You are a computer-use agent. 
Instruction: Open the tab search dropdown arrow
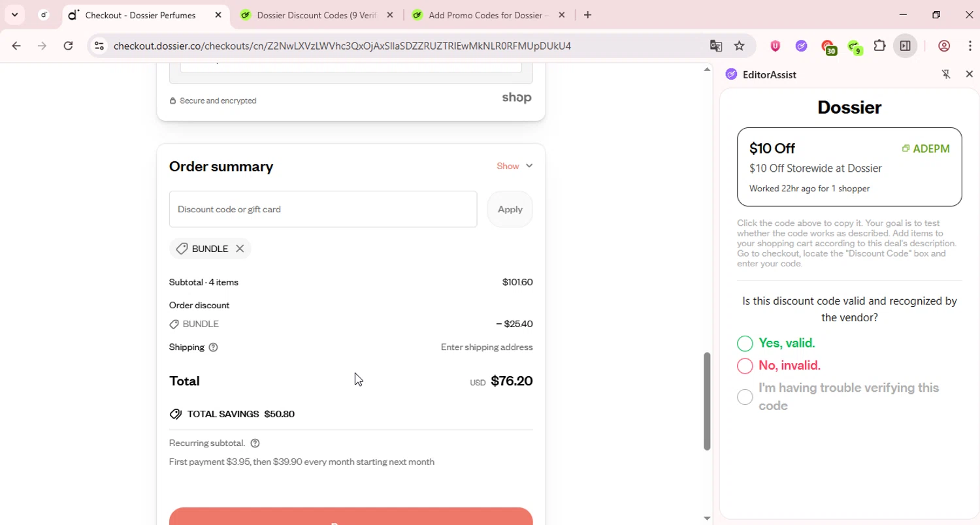14,15
